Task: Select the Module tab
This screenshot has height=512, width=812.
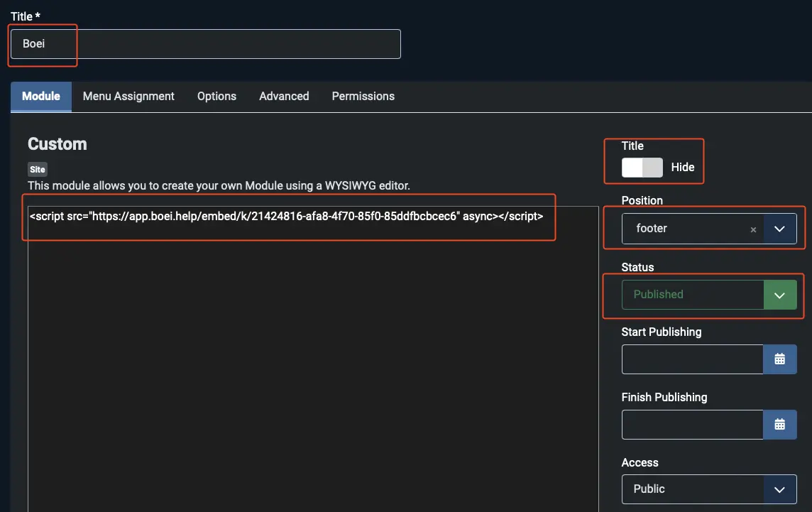Action: 41,97
